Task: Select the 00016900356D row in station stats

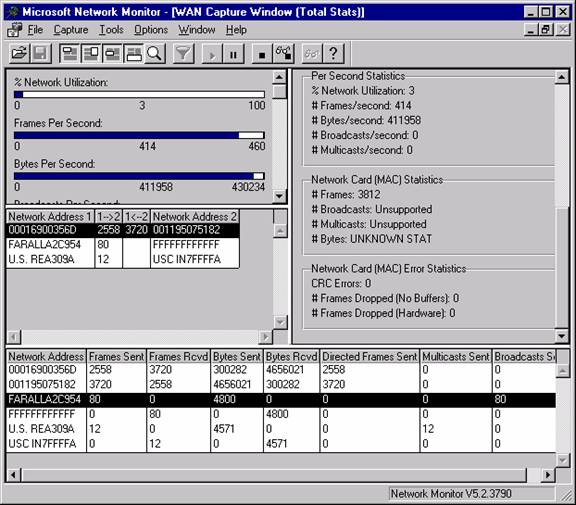Action: tap(281, 369)
